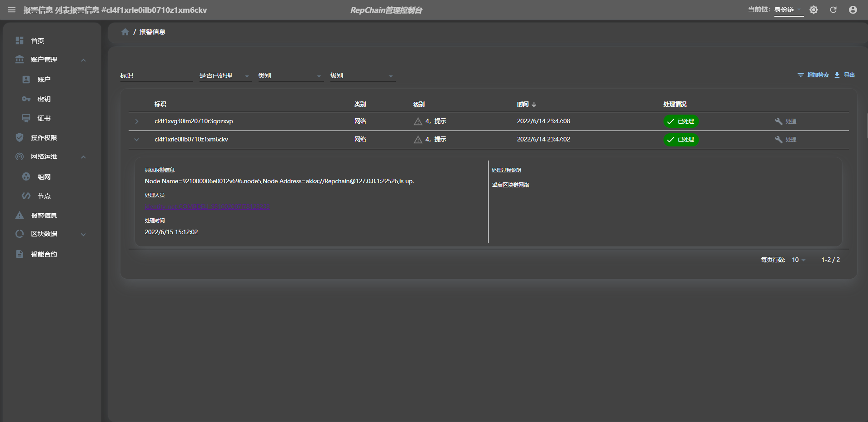Click the 报警信息 warning triangle icon

tap(20, 215)
